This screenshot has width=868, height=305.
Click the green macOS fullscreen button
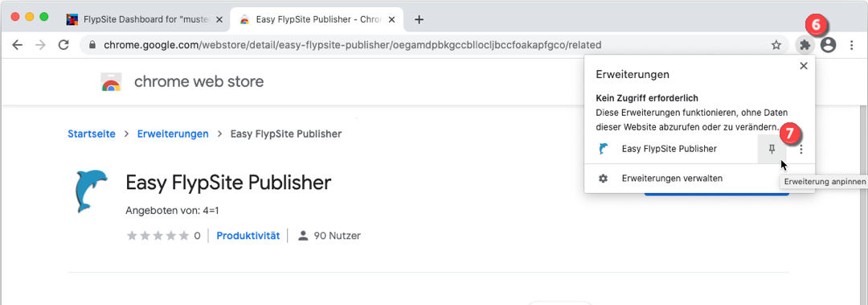point(43,17)
